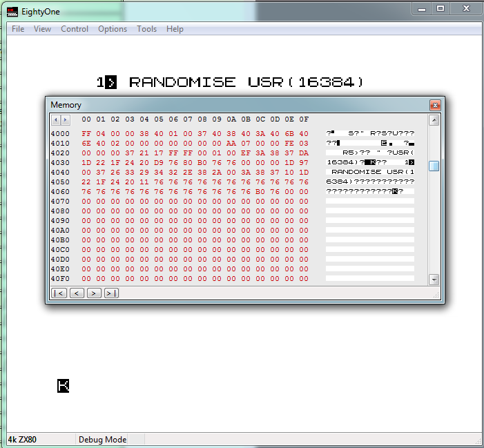Open the View menu
Image resolution: width=484 pixels, height=448 pixels.
click(42, 29)
